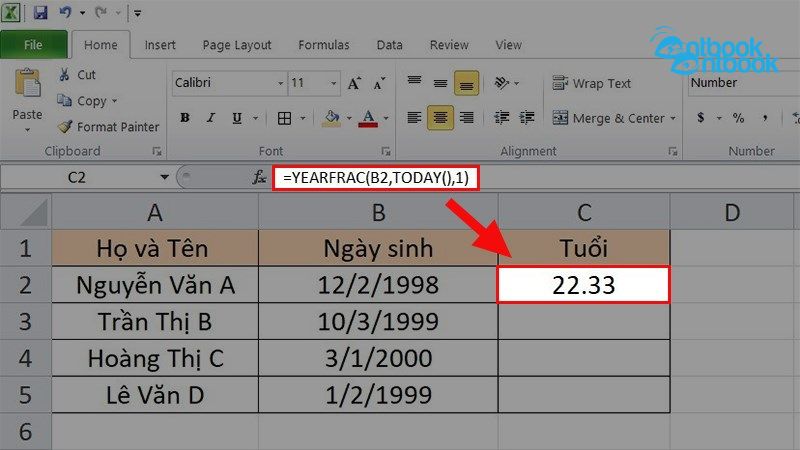Click the Insert Function fx icon
This screenshot has width=800, height=450.
click(259, 177)
